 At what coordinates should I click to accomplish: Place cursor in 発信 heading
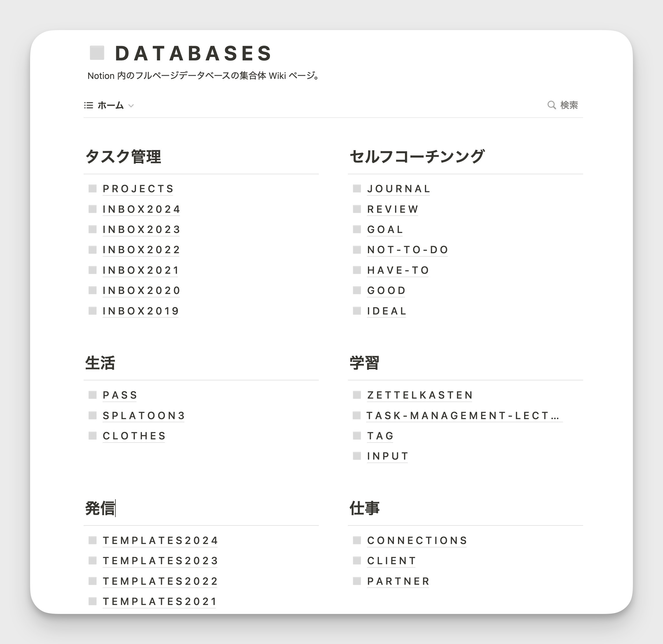pyautogui.click(x=100, y=508)
